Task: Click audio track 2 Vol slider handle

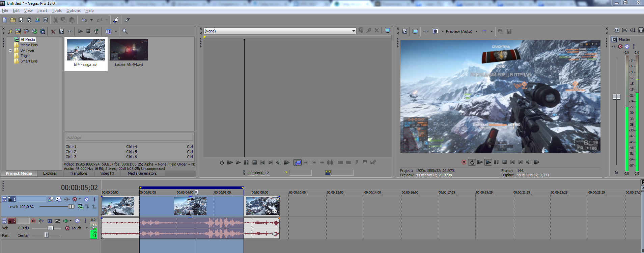Action: coord(51,228)
